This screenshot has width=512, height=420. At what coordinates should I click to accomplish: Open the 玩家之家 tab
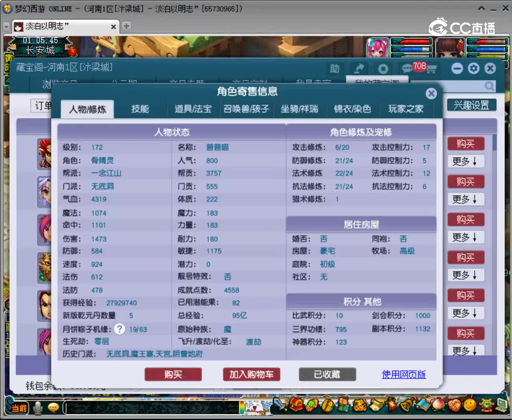tap(406, 109)
